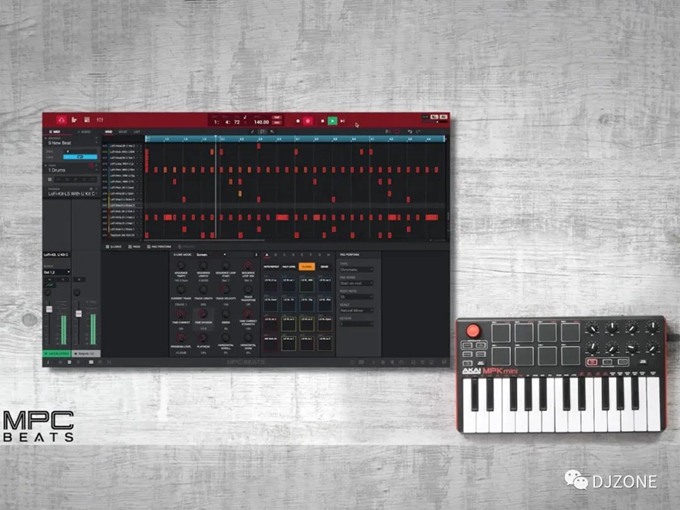680x510 pixels.
Task: Click the Record button in the transport
Action: pyautogui.click(x=298, y=121)
